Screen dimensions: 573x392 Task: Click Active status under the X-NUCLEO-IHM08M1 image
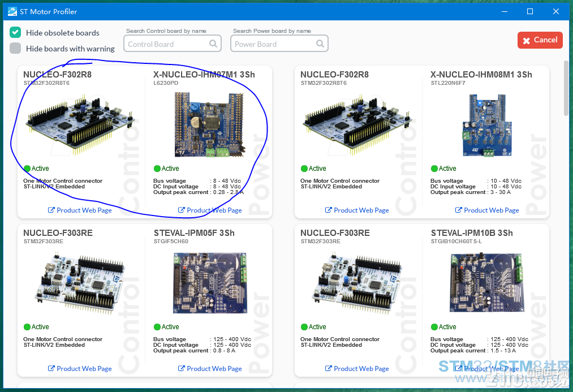(x=443, y=169)
